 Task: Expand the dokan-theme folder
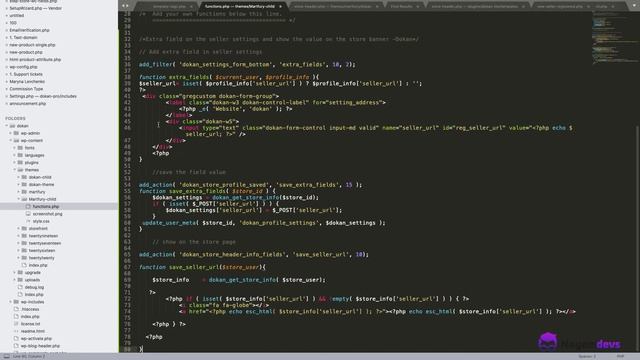coord(19,184)
